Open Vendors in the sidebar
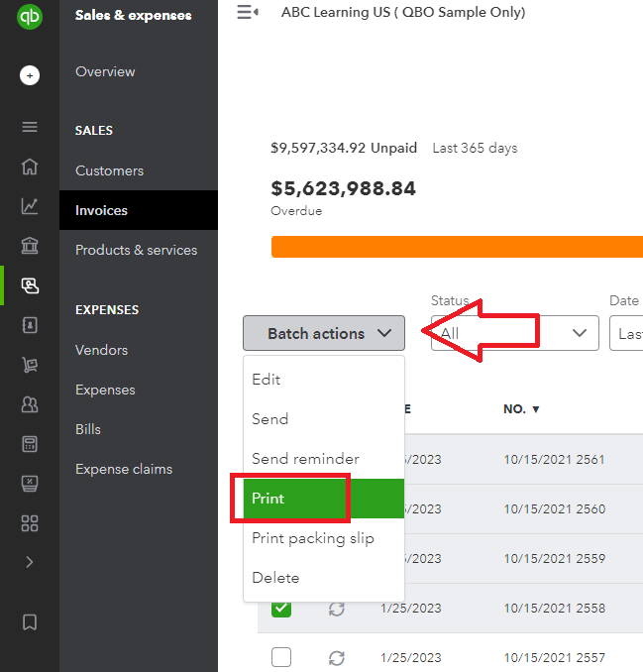The image size is (643, 672). [x=101, y=350]
